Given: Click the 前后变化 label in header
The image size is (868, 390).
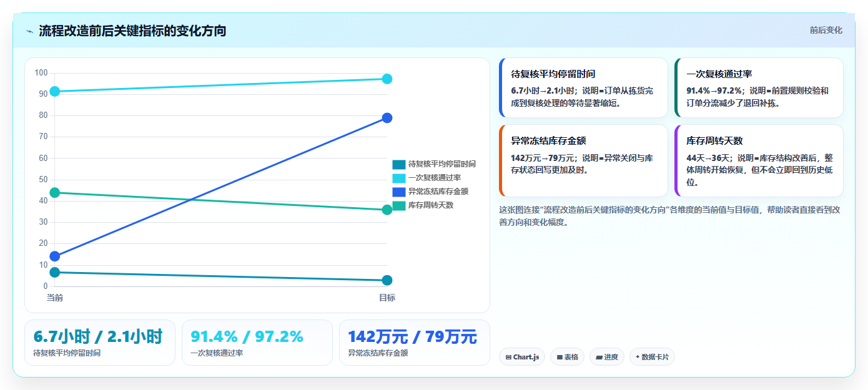Looking at the screenshot, I should [x=826, y=30].
